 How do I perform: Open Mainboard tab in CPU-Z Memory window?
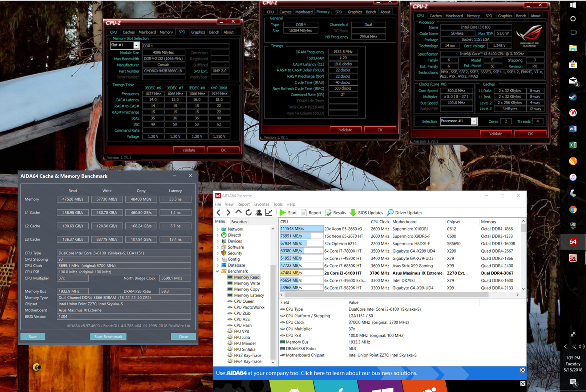pos(304,12)
